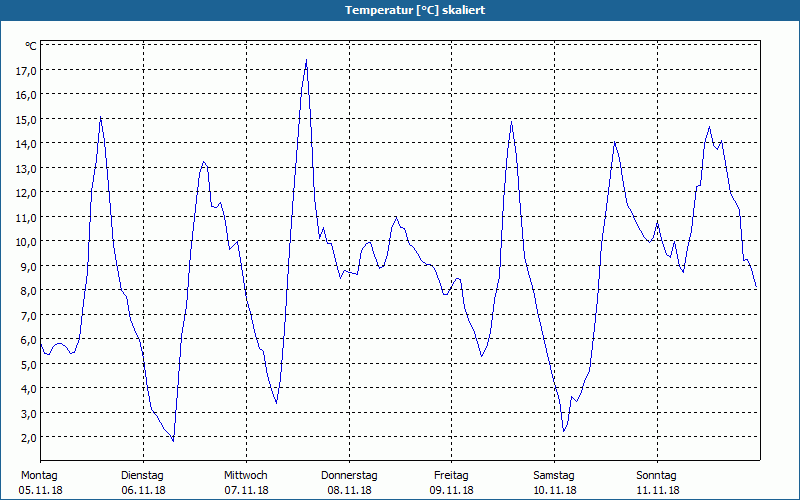Image resolution: width=800 pixels, height=500 pixels.
Task: Select the 15,0 y-axis label
Action: (x=26, y=119)
